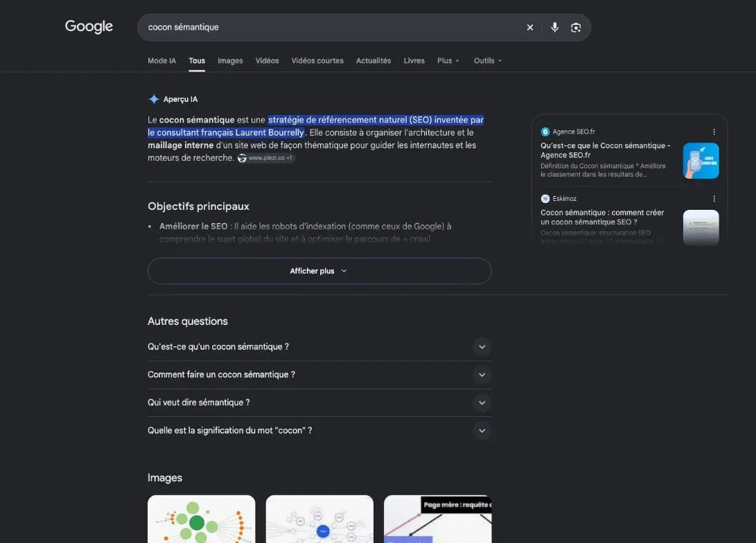Expand 'Qui veut dire sémantique ?'
The width and height of the screenshot is (756, 543).
click(319, 403)
